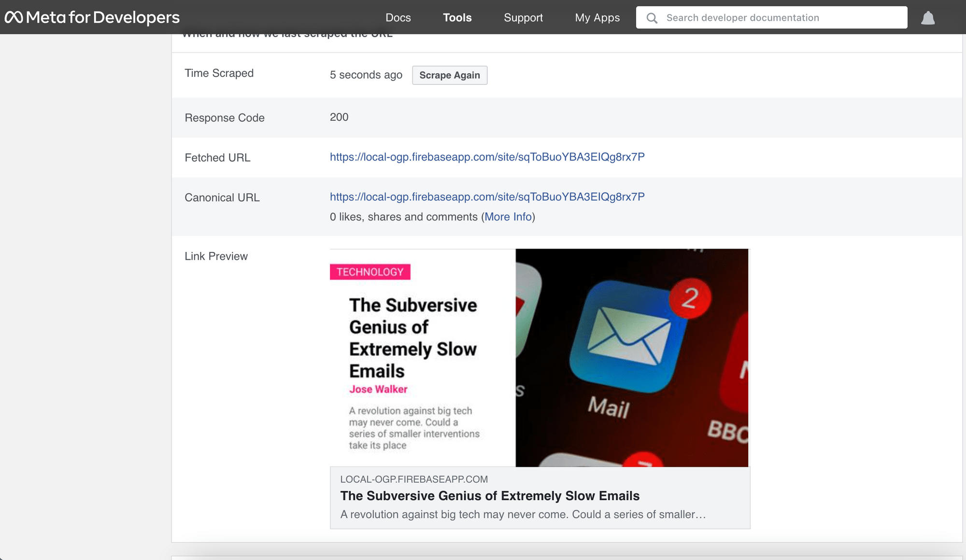
Task: Click LOCAL-OGP.FIREBASEAPP.COM domain text
Action: coord(413,479)
